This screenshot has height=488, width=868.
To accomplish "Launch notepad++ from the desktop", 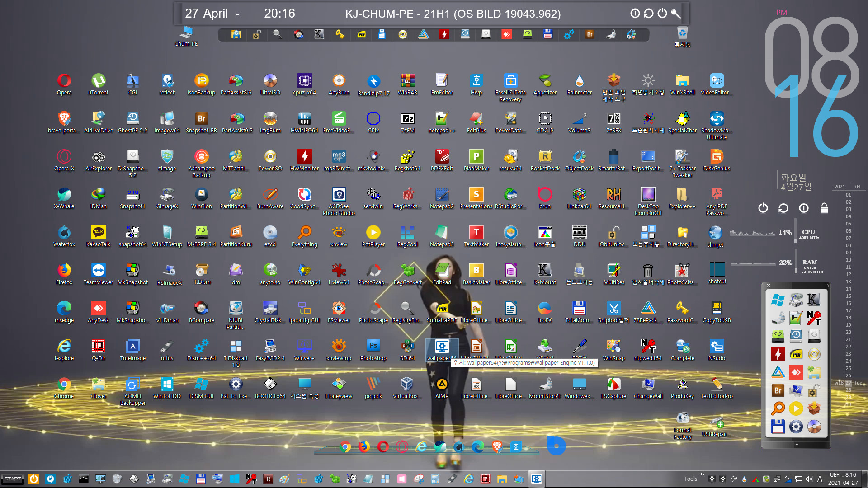I will (x=442, y=122).
